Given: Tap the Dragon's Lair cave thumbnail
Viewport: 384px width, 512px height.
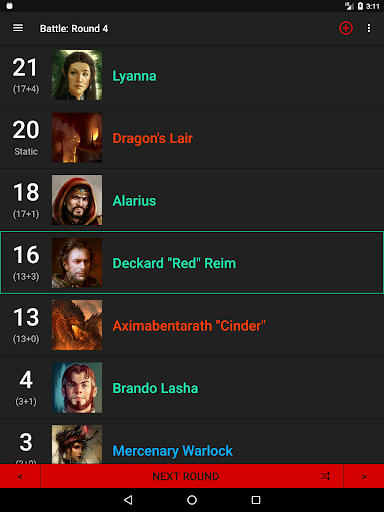Looking at the screenshot, I should pyautogui.click(x=77, y=138).
